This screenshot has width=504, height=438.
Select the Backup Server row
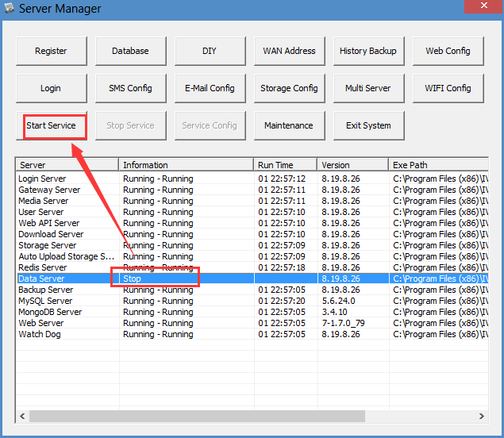click(x=252, y=290)
